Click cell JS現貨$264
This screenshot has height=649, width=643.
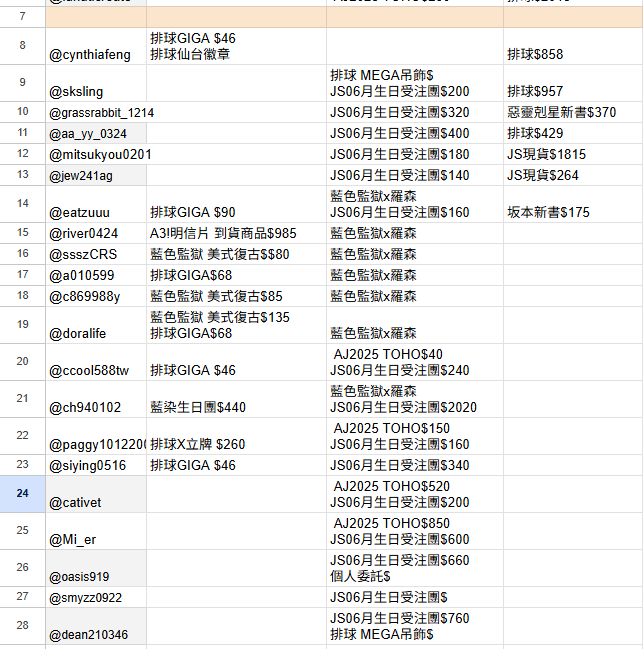click(573, 175)
